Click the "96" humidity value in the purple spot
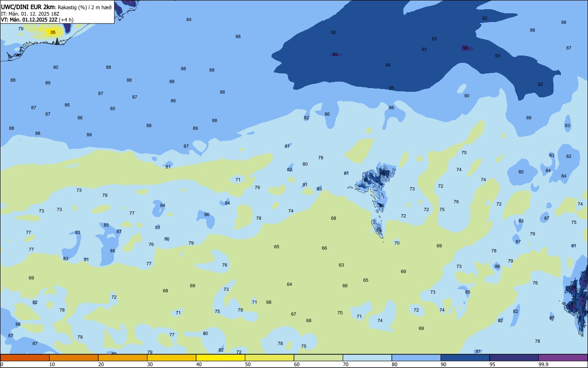The image size is (588, 368). (x=465, y=48)
